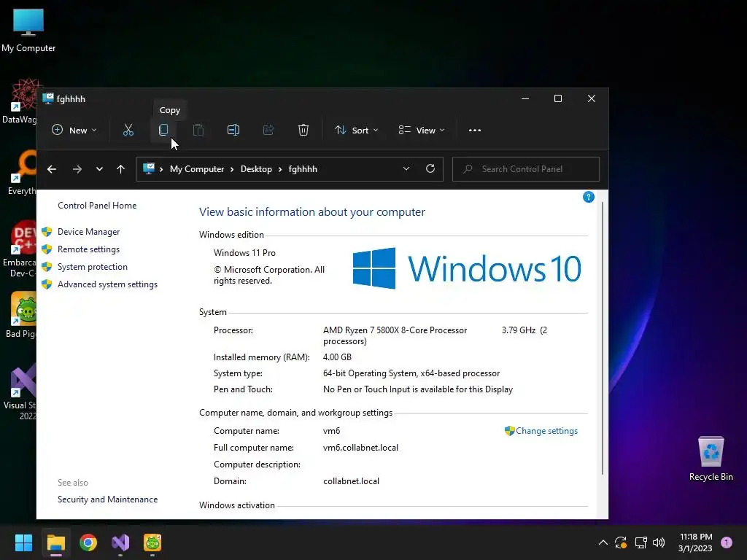Click the taskbar clock and date
747x560 pixels.
point(695,542)
